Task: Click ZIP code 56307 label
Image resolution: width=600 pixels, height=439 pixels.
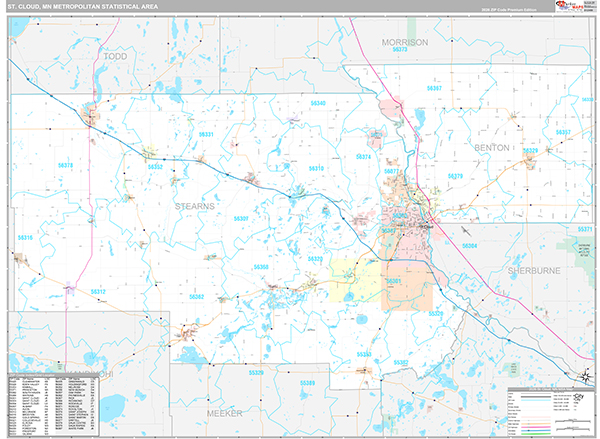Action: [x=241, y=218]
